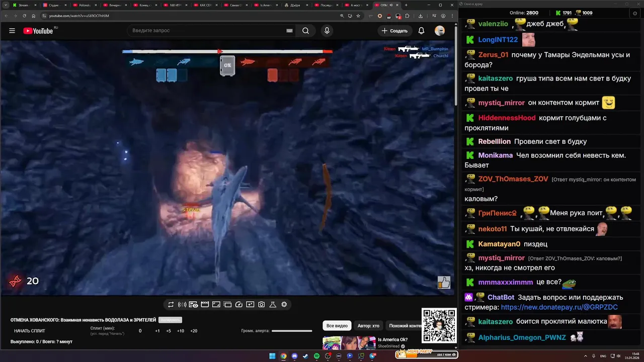Image resolution: width=644 pixels, height=362 pixels.
Task: Click the loop icon in player toolbar
Action: pos(171,304)
